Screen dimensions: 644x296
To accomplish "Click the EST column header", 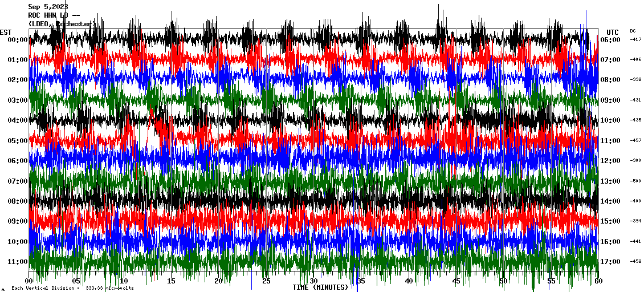I will (x=6, y=32).
